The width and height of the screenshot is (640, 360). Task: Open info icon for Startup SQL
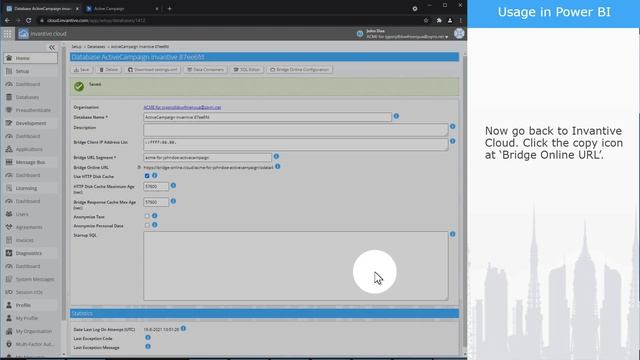pyautogui.click(x=453, y=234)
